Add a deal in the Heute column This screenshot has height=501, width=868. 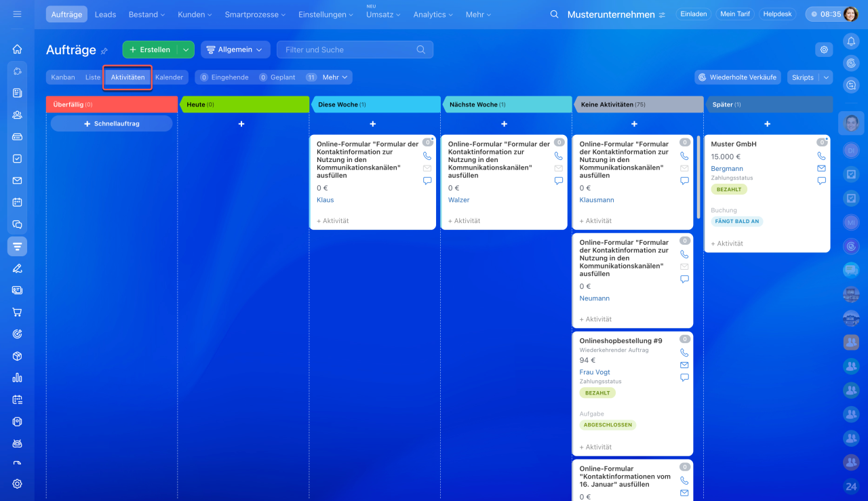241,124
